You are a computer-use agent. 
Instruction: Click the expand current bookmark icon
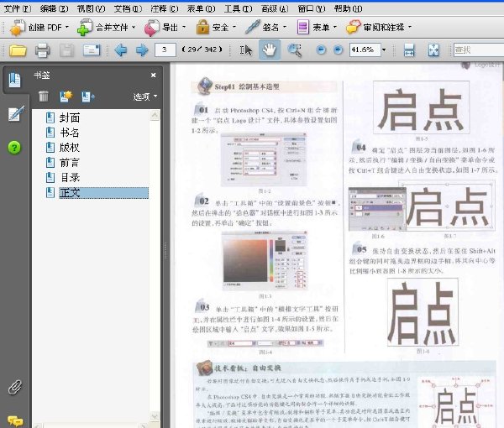tap(87, 97)
